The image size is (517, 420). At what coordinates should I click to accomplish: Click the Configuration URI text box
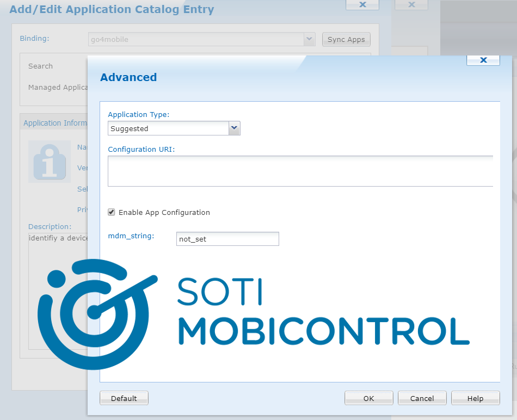[x=300, y=171]
